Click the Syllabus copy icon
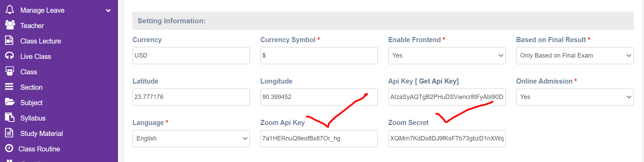Viewport: 644px width, 162px height. click(x=10, y=117)
